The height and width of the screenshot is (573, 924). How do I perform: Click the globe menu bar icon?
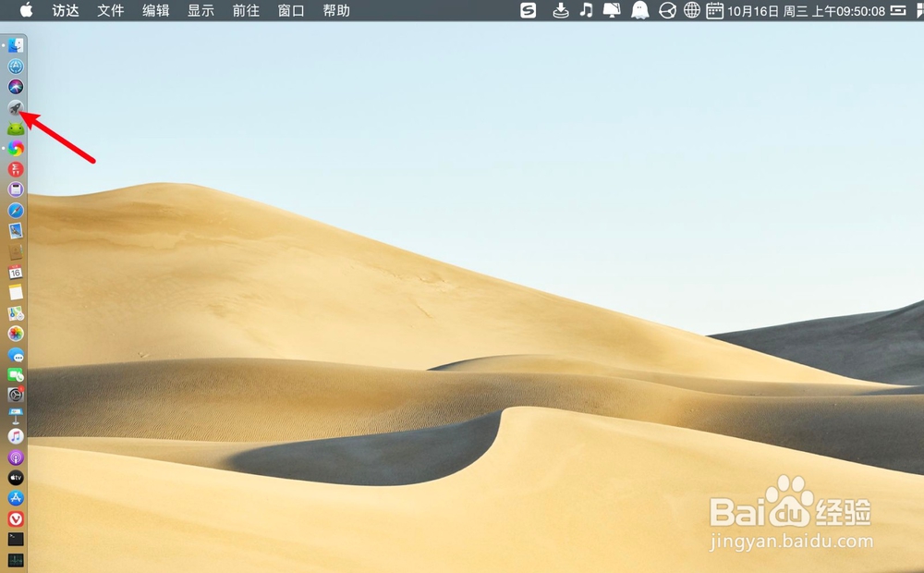pyautogui.click(x=692, y=10)
